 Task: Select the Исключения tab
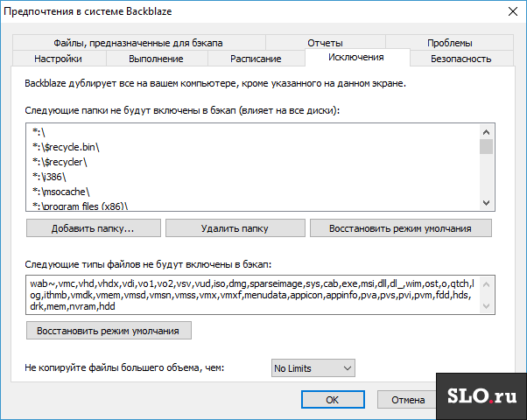point(356,58)
